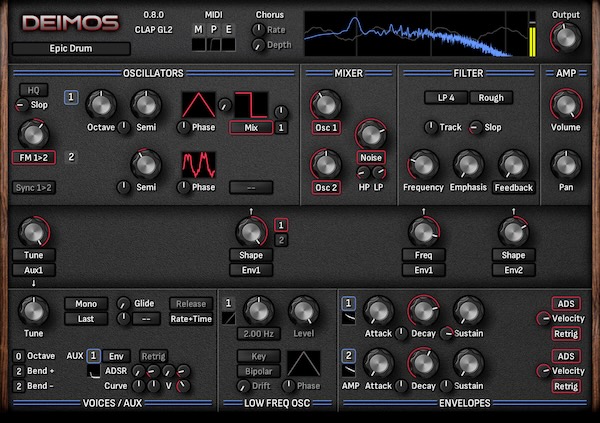Toggle envelope 1 Retrig
This screenshot has width=600, height=423.
[566, 334]
